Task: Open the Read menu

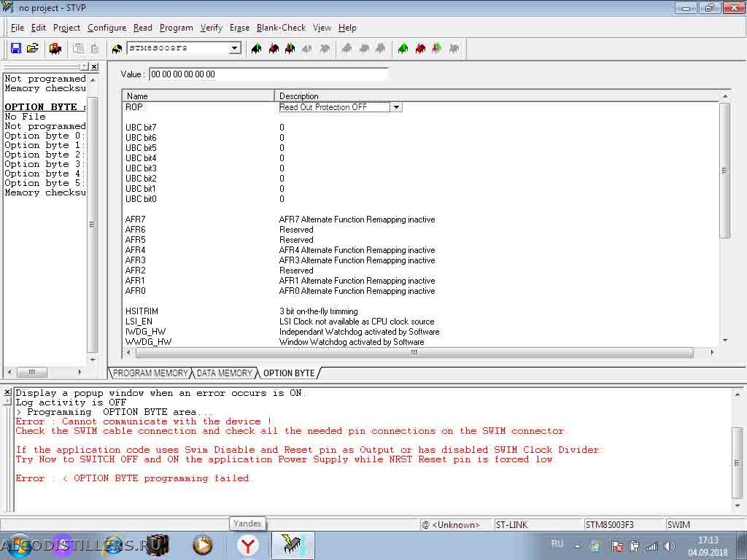Action: point(142,28)
